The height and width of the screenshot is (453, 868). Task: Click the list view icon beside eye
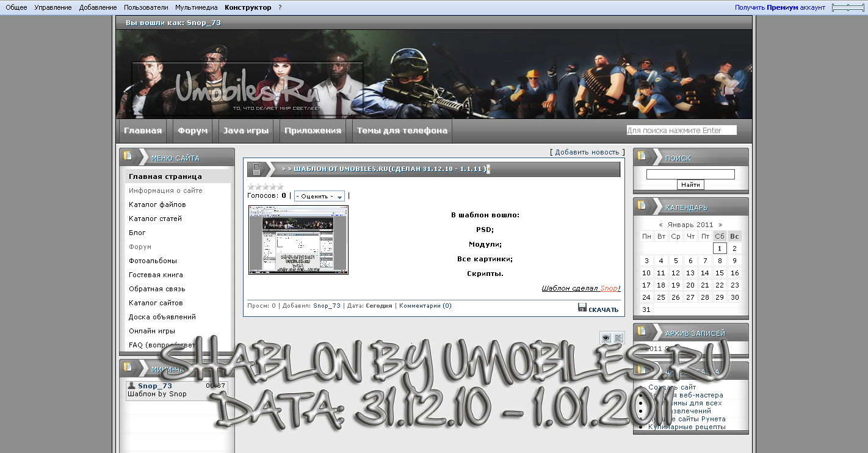(618, 338)
